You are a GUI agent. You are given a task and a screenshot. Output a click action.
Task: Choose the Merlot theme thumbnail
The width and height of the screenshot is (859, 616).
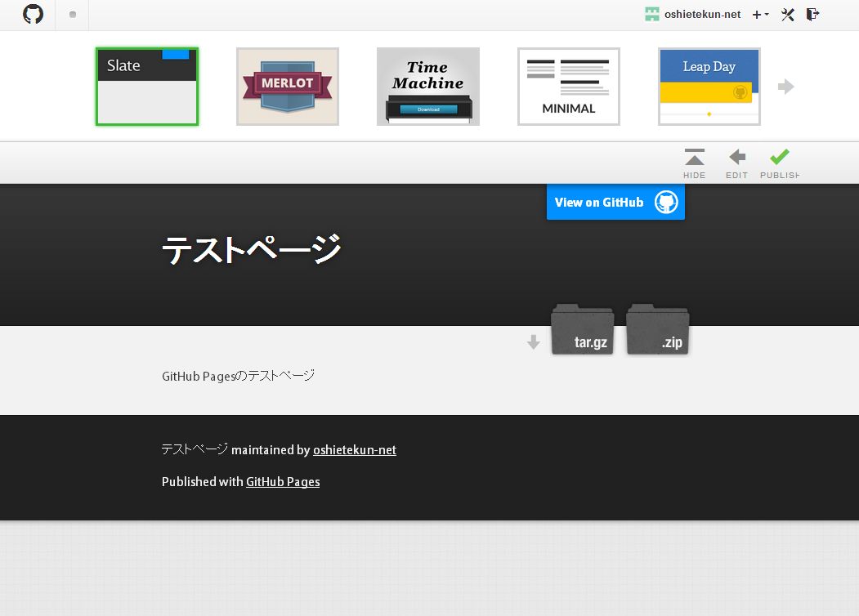(288, 87)
